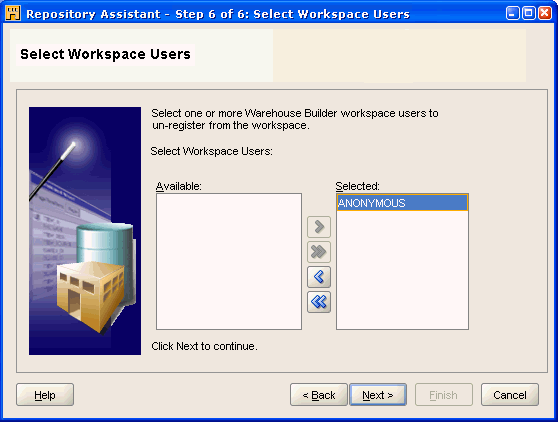The image size is (558, 422).
Task: Cancel the Repository Assistant wizard
Action: [x=510, y=395]
